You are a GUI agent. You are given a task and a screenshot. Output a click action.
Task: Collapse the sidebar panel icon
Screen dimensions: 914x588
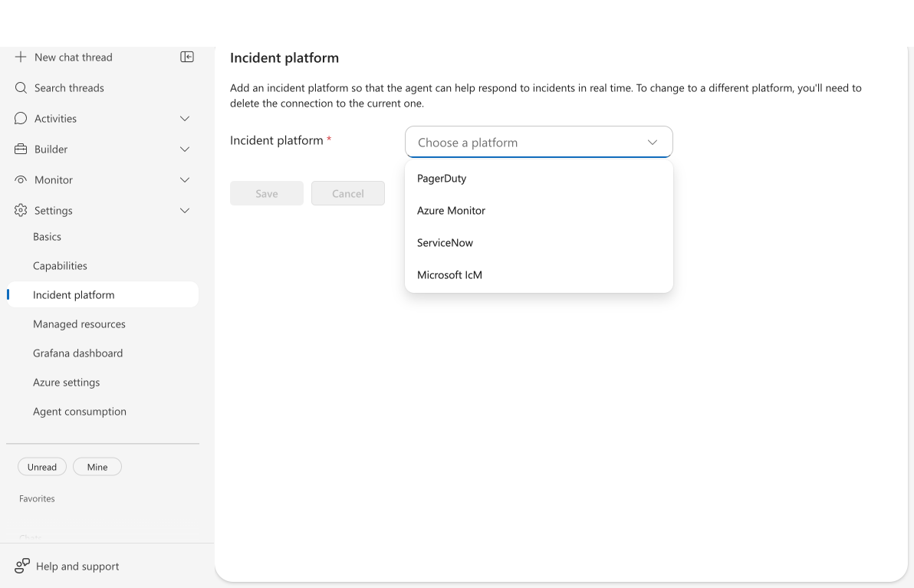click(x=187, y=57)
